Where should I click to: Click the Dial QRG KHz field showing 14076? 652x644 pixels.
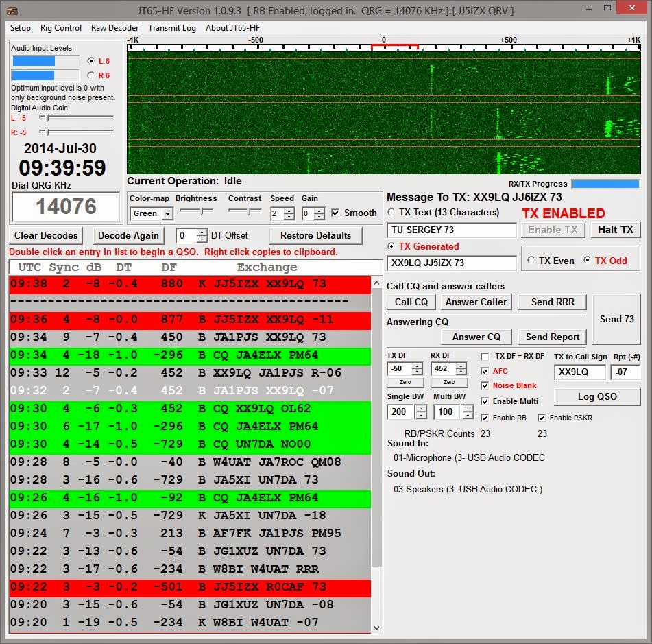pyautogui.click(x=66, y=206)
